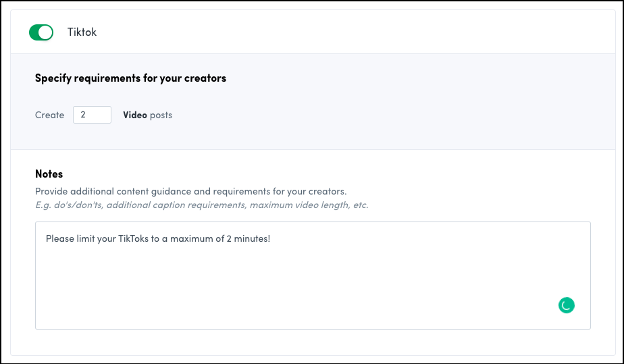The height and width of the screenshot is (364, 624).
Task: Toggle the Tiktok switch off
Action: pyautogui.click(x=41, y=32)
